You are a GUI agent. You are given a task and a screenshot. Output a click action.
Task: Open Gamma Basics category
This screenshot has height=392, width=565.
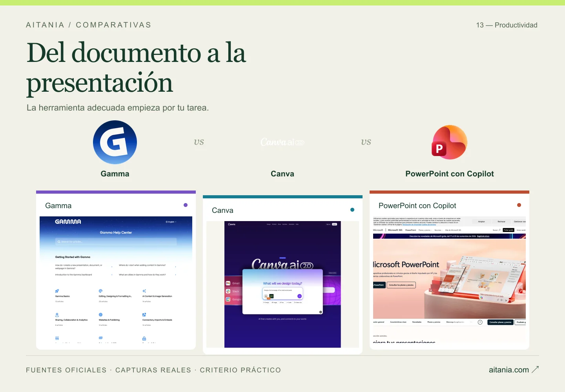pyautogui.click(x=62, y=296)
